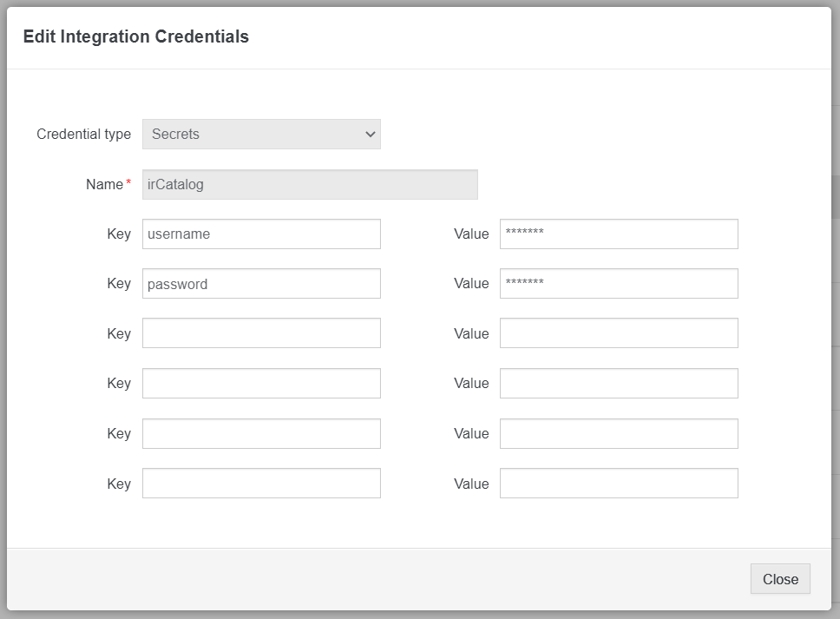
Task: Click the third row's empty Value field
Action: point(619,333)
